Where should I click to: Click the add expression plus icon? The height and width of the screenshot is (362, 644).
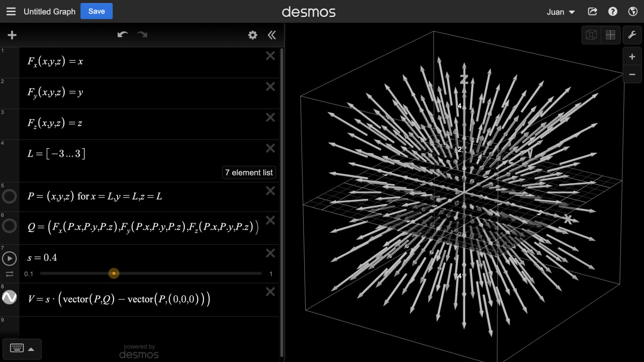(12, 35)
